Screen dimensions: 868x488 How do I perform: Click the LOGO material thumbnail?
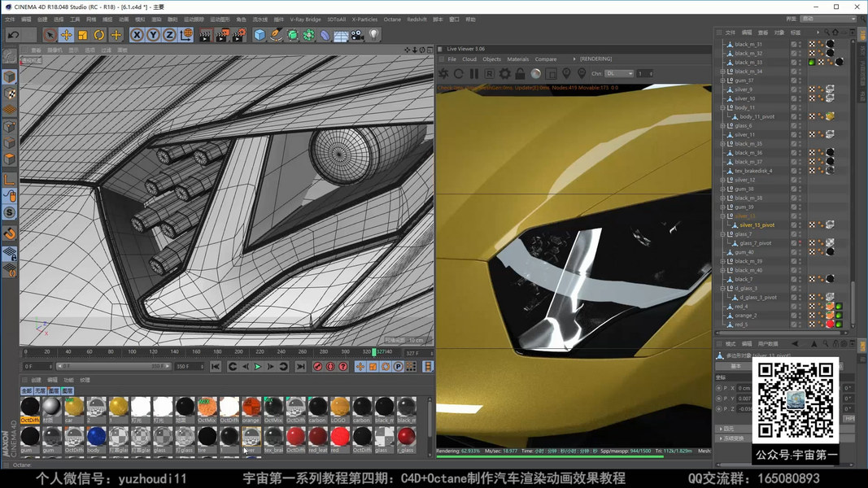[x=340, y=407]
